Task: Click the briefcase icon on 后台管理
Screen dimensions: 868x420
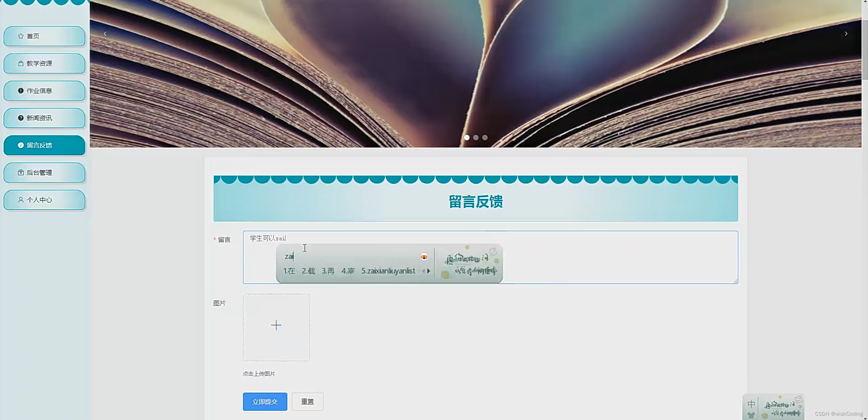Action: [20, 172]
